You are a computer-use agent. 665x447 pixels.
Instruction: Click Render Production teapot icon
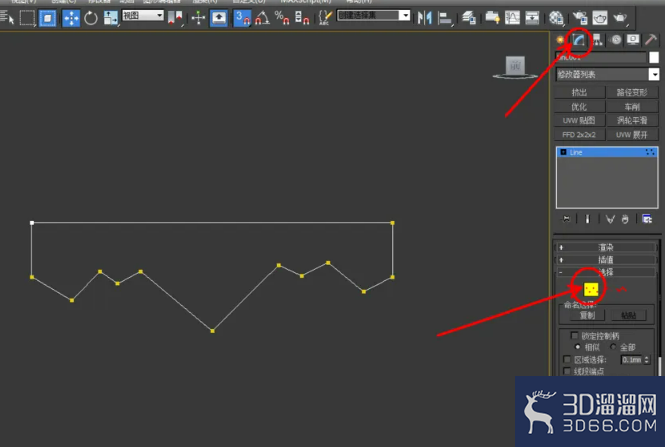[620, 18]
